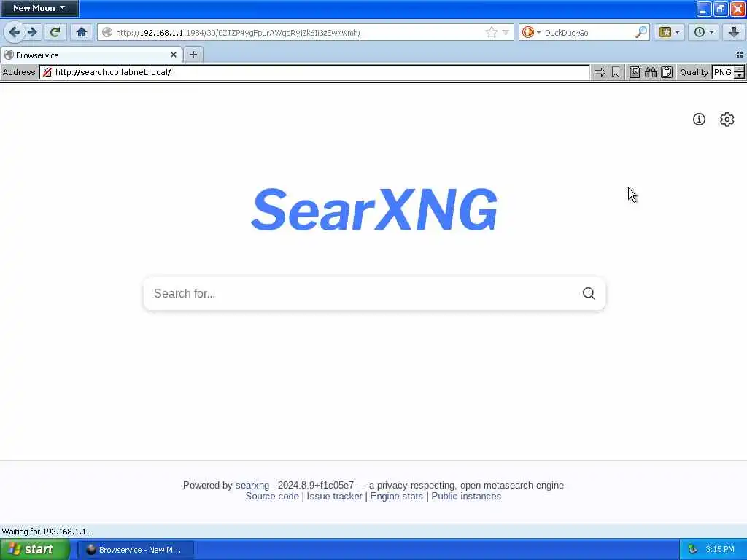The height and width of the screenshot is (560, 747).
Task: Open the New Moon application menu
Action: pyautogui.click(x=39, y=8)
